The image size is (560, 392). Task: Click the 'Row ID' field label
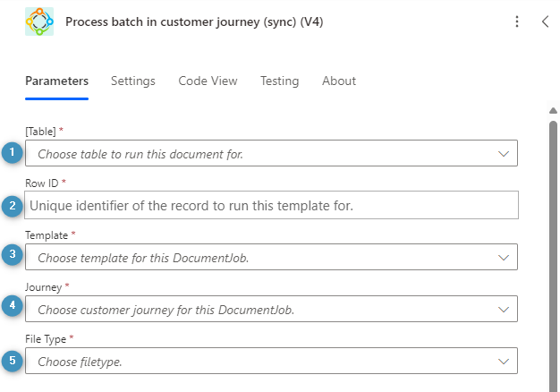click(x=41, y=183)
